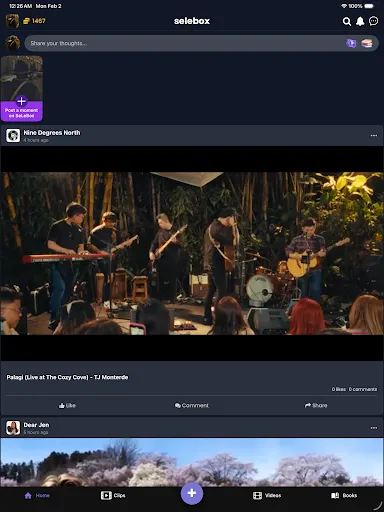Tap the purple video clip icon in composer
Image resolution: width=384 pixels, height=512 pixels.
pyautogui.click(x=351, y=43)
